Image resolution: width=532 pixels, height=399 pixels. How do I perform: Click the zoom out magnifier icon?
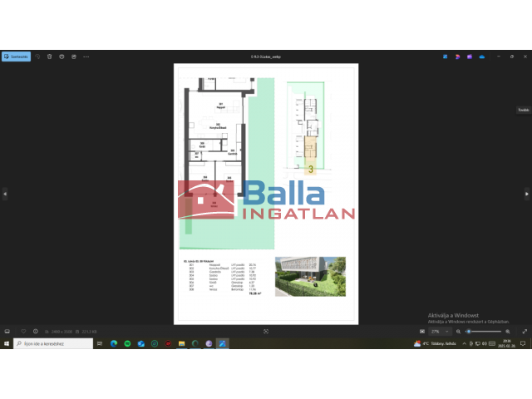(x=458, y=331)
